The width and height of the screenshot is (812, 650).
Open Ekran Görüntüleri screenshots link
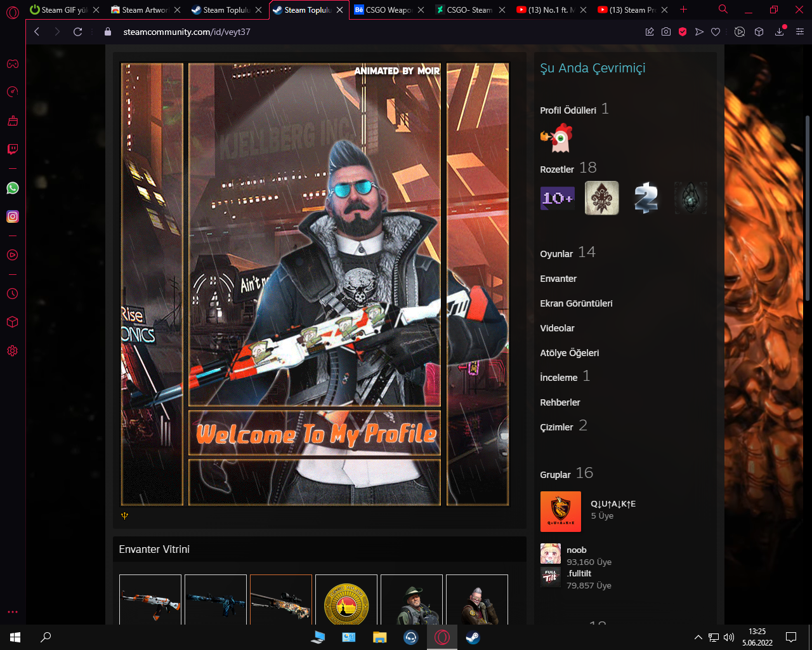coord(576,303)
